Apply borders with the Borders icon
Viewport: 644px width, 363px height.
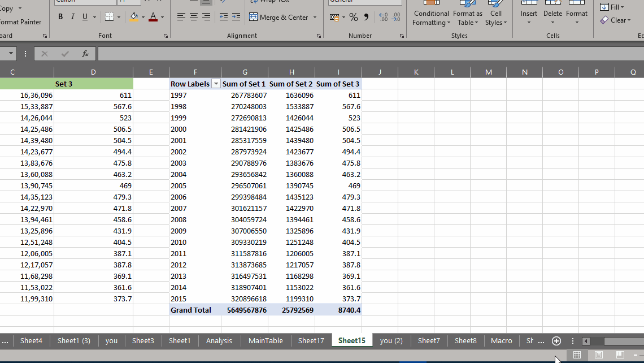[109, 17]
